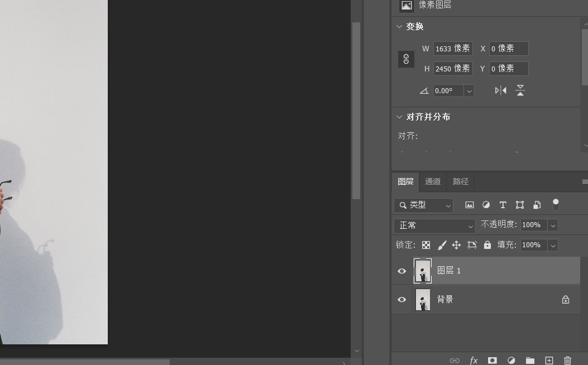Filter layers by pixel layers

pos(470,205)
